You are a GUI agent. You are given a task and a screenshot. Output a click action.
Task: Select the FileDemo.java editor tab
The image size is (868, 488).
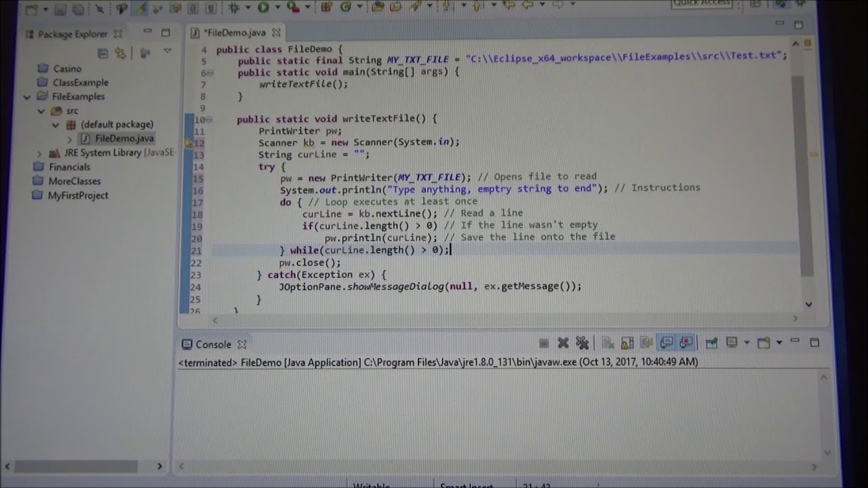pyautogui.click(x=235, y=33)
